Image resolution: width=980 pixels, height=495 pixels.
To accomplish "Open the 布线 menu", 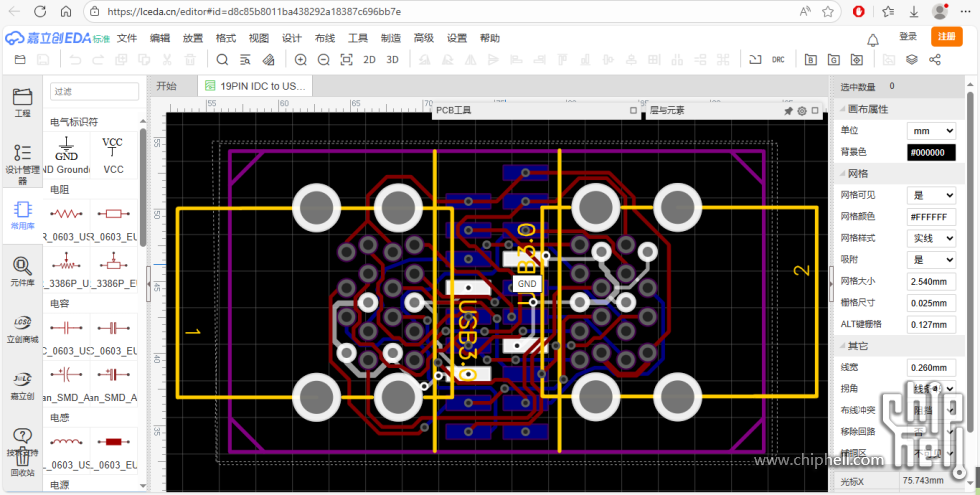I will (x=325, y=38).
